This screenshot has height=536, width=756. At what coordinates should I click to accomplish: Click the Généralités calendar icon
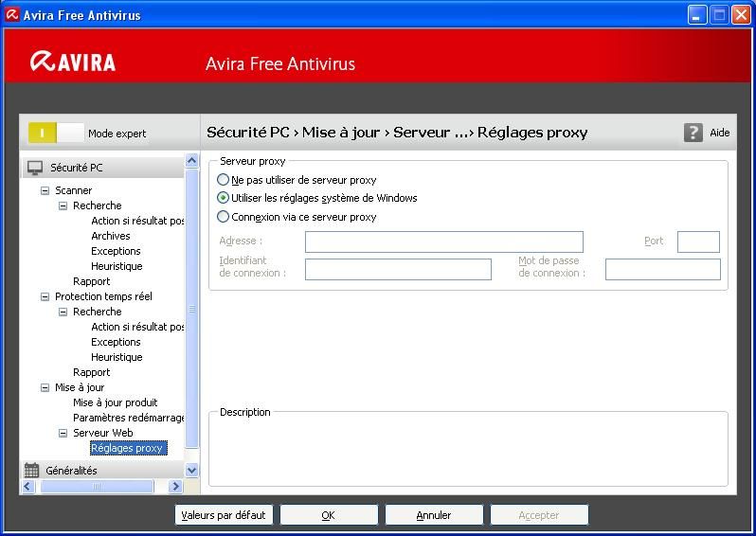pyautogui.click(x=32, y=470)
